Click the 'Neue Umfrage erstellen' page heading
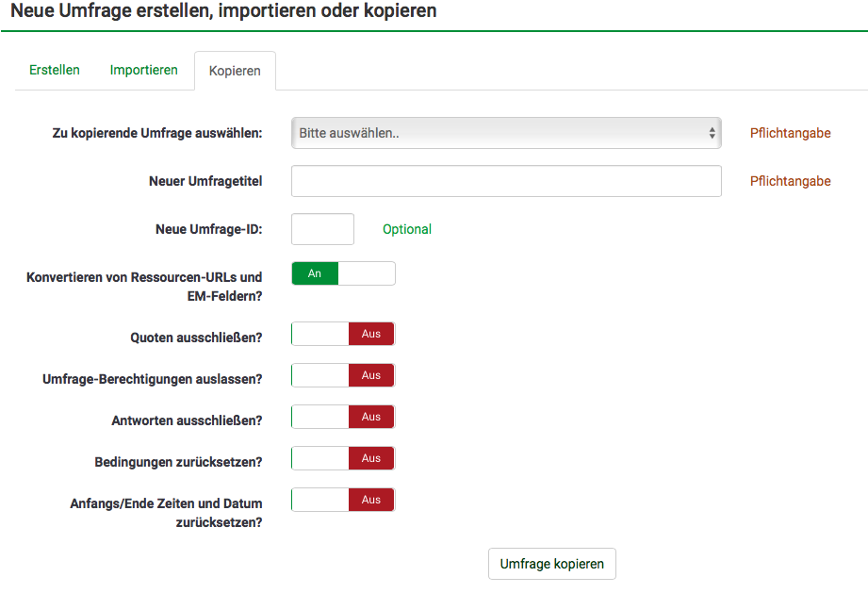The height and width of the screenshot is (593, 868). click(223, 11)
